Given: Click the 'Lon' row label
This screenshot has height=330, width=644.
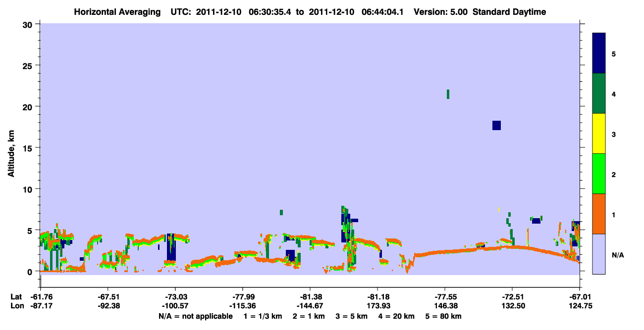Looking at the screenshot, I should (x=16, y=306).
